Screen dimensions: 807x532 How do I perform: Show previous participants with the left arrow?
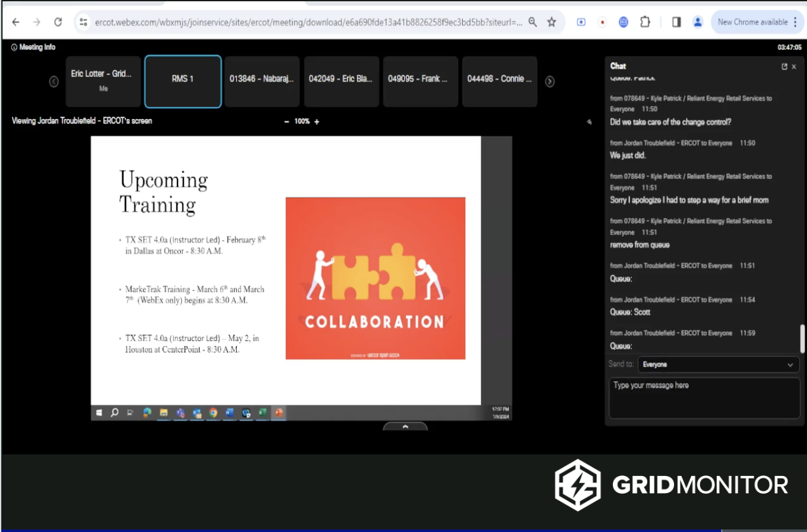point(53,81)
